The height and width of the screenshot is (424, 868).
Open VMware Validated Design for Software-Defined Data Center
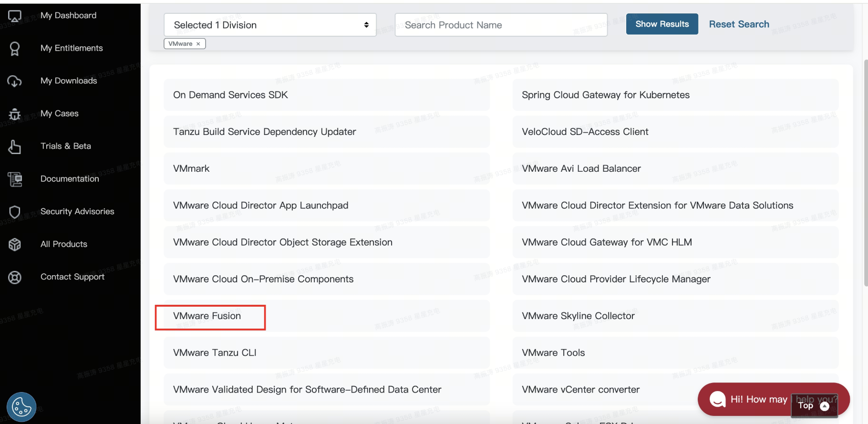(327, 390)
